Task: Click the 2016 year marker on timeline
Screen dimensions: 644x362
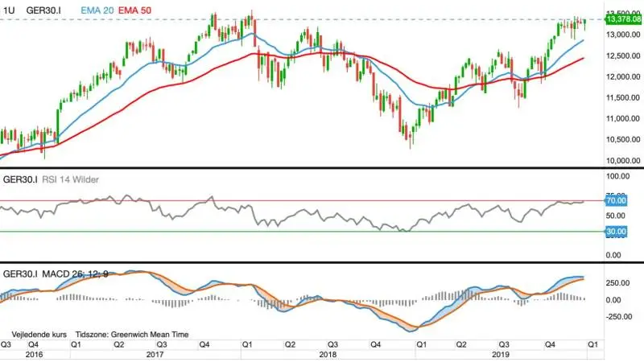Action: [34, 355]
